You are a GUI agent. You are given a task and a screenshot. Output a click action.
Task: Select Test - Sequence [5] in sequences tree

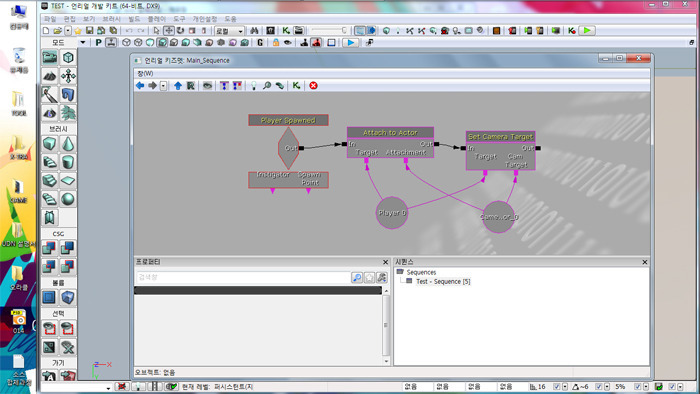point(443,282)
